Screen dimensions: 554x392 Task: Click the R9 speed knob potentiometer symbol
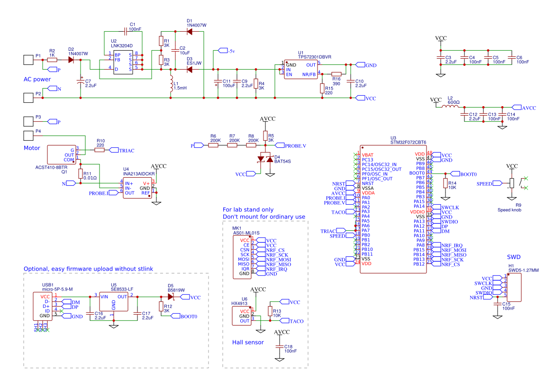tap(512, 183)
